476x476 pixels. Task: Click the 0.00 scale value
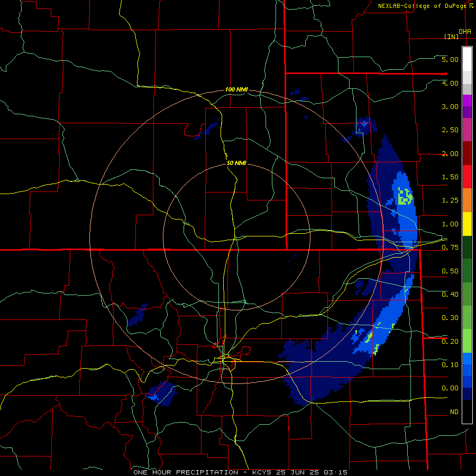(450, 388)
